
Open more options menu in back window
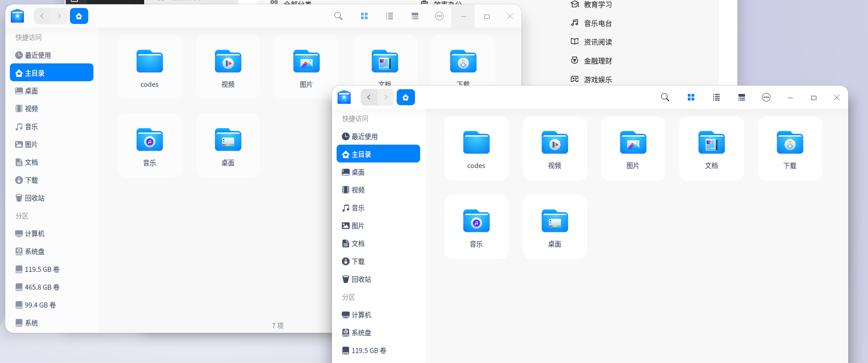point(439,16)
